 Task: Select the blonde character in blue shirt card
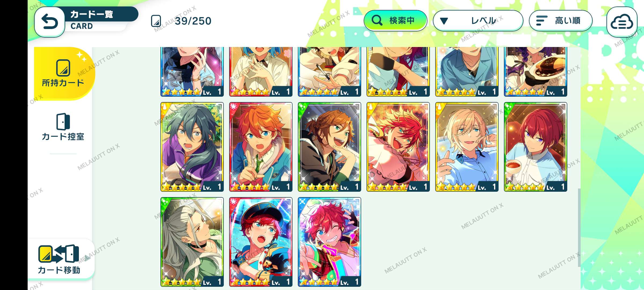tap(467, 147)
